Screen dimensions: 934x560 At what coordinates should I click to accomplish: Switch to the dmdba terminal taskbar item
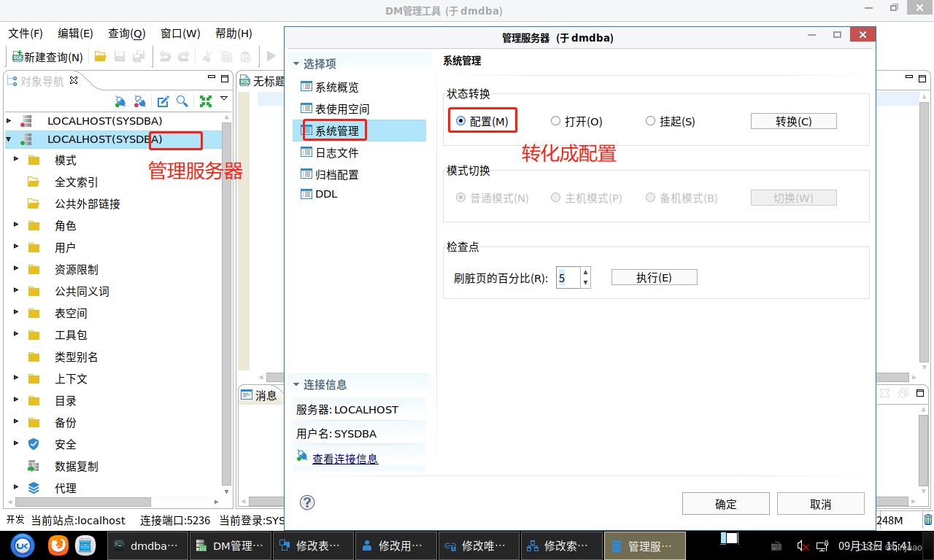pyautogui.click(x=147, y=545)
